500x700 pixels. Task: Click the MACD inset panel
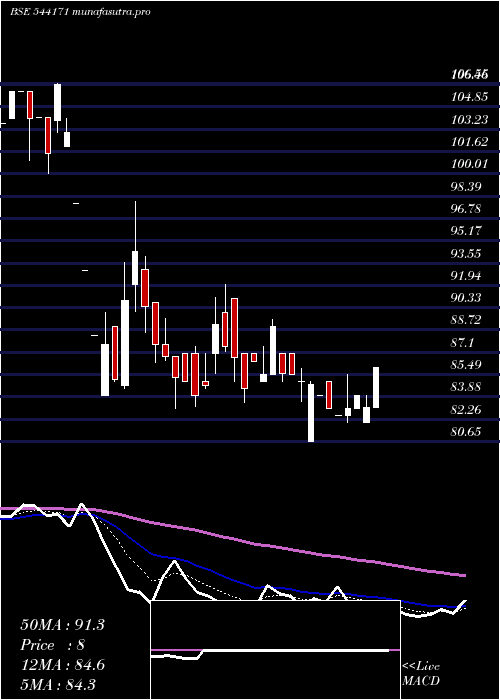coord(275,650)
